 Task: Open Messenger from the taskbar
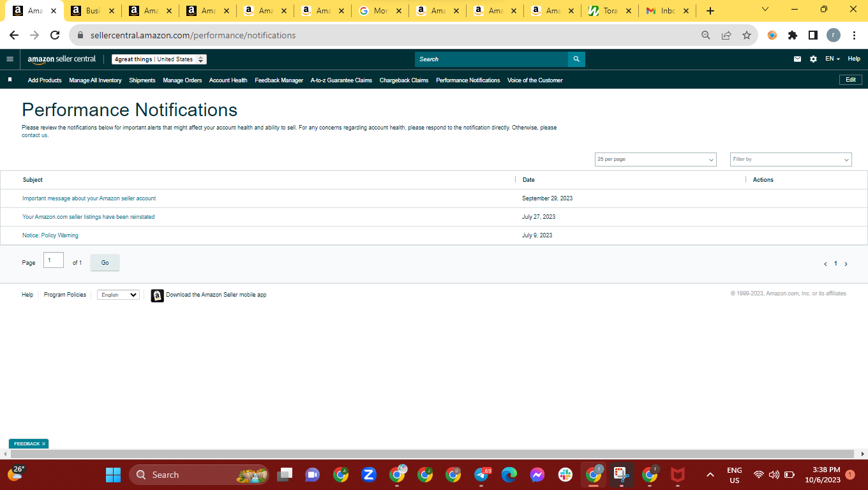pyautogui.click(x=537, y=475)
